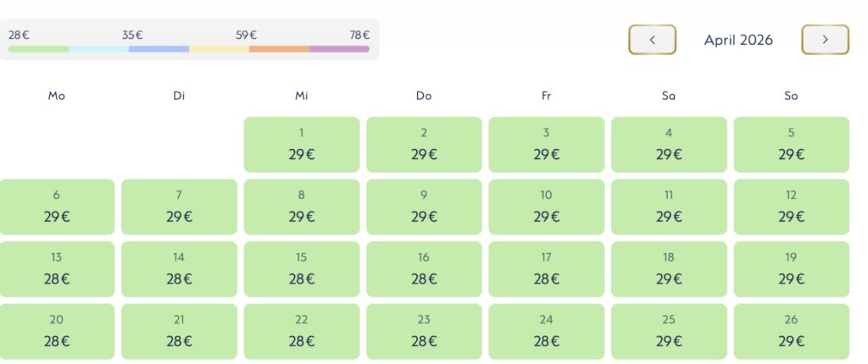Choose April 15 at 28€
868x364 pixels.
click(x=302, y=269)
